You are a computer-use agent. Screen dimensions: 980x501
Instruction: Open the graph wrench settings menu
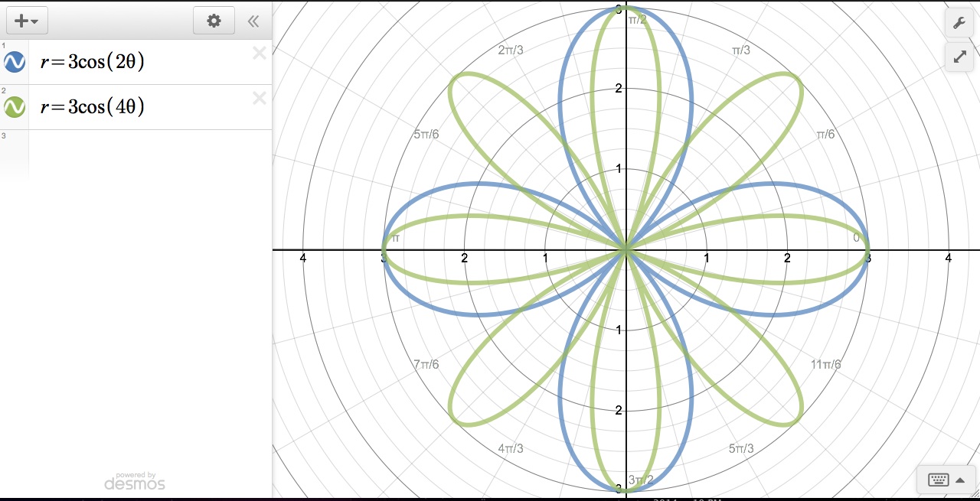pos(959,22)
